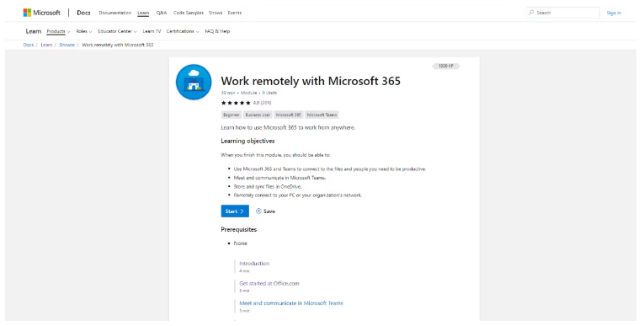Save the module with the Save button
The height and width of the screenshot is (326, 644).
[266, 211]
